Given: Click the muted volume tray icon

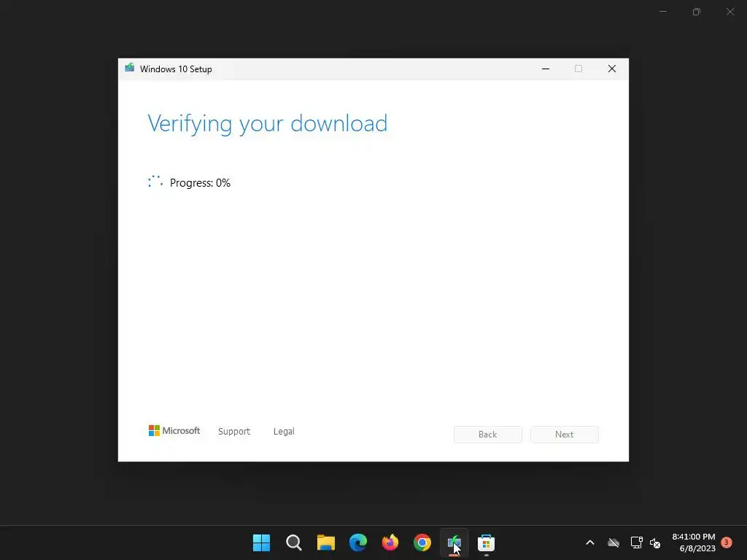Looking at the screenshot, I should tap(655, 542).
